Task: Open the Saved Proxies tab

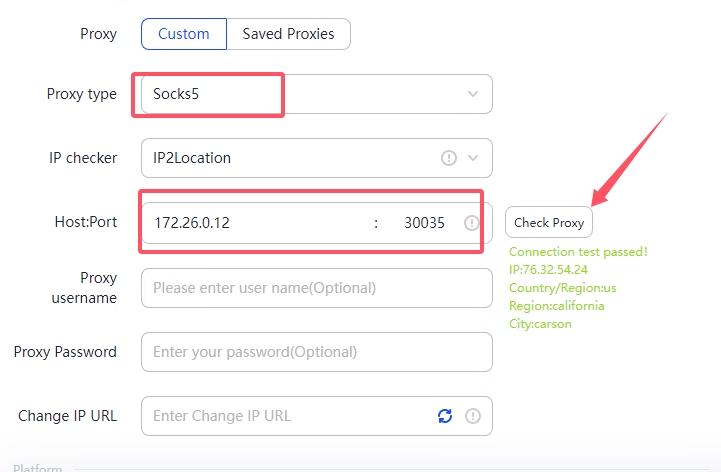Action: tap(288, 34)
